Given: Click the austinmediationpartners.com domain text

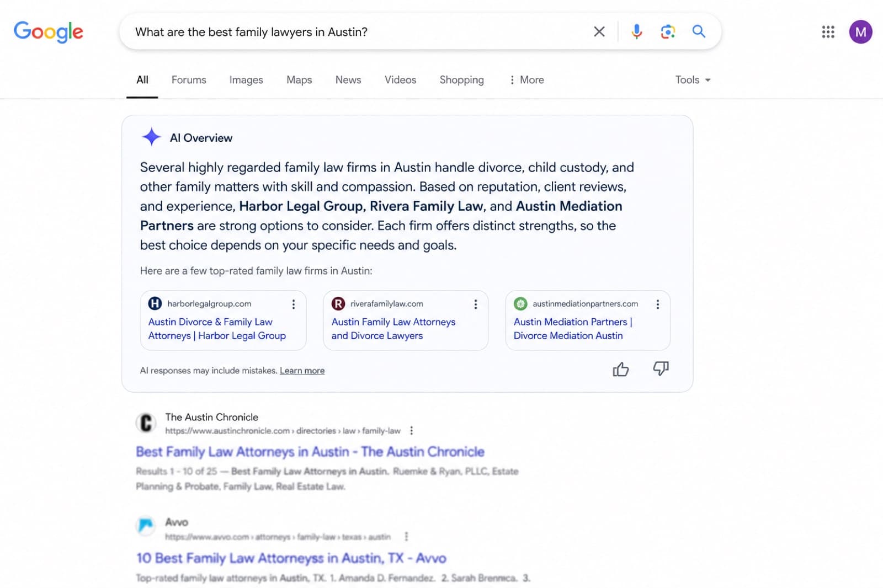Looking at the screenshot, I should pos(585,304).
